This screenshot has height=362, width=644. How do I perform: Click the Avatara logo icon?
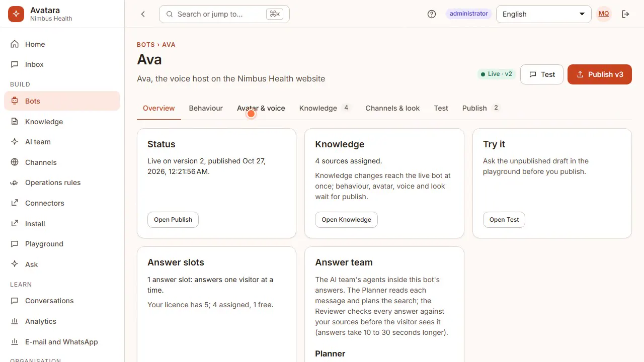[16, 14]
